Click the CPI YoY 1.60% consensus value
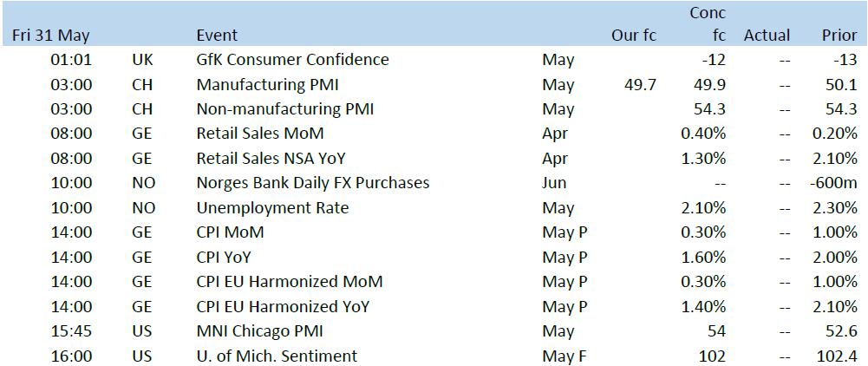 coord(703,257)
